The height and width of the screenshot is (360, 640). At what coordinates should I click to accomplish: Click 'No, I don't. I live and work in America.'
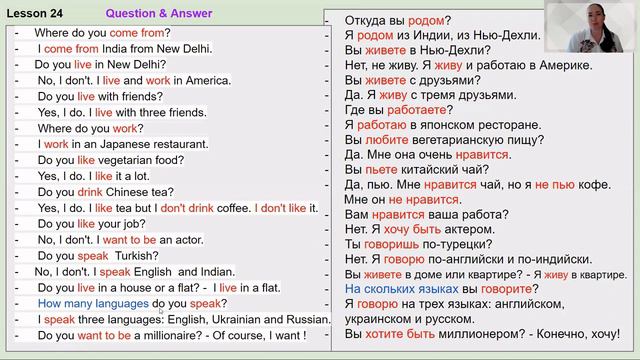coord(134,80)
